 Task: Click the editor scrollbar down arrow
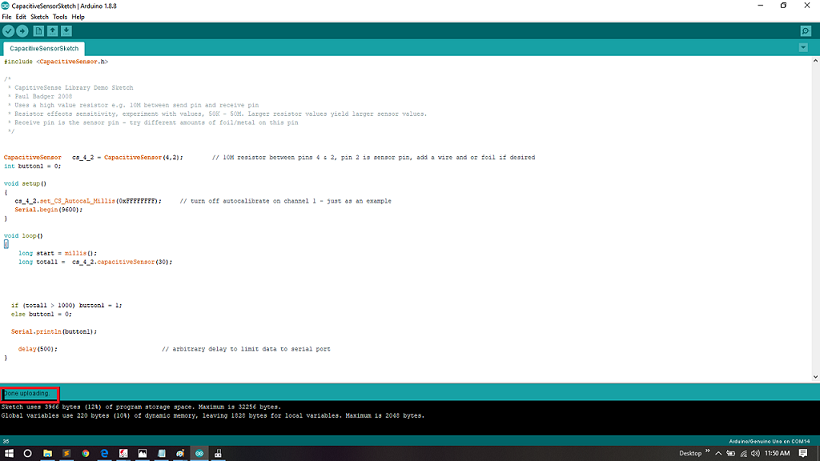pos(815,377)
